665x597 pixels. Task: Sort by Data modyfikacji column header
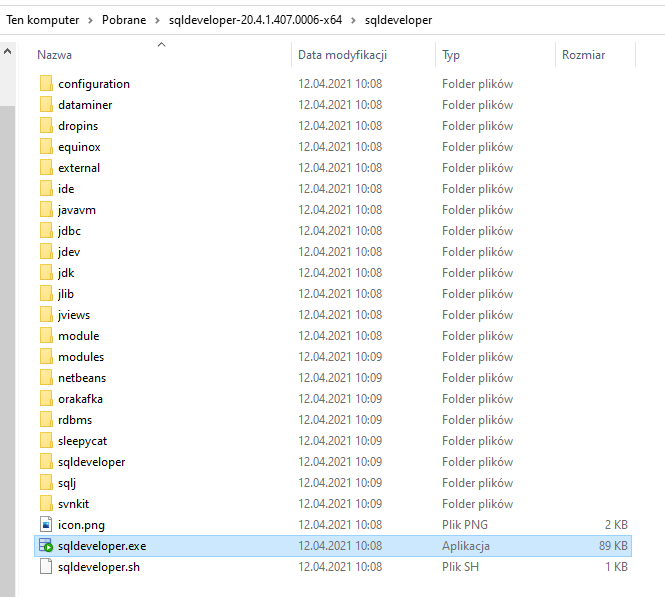coord(342,55)
